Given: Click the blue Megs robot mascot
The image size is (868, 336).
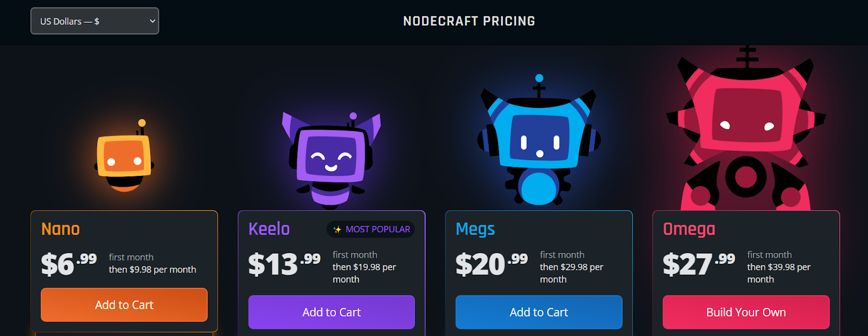Looking at the screenshot, I should pyautogui.click(x=539, y=140).
